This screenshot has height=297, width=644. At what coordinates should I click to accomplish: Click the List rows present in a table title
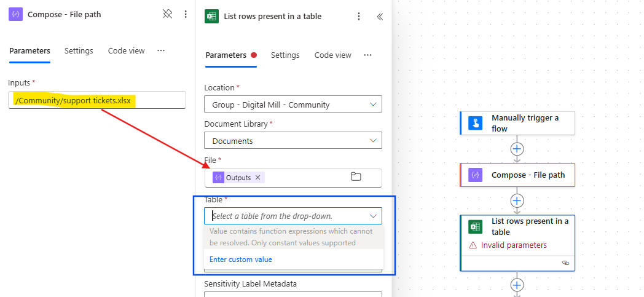[x=273, y=17]
